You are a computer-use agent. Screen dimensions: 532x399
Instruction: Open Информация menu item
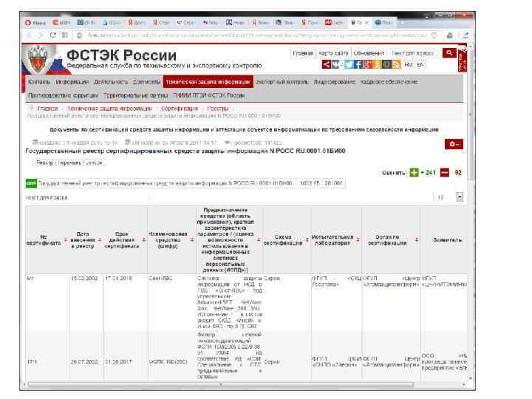click(x=72, y=82)
